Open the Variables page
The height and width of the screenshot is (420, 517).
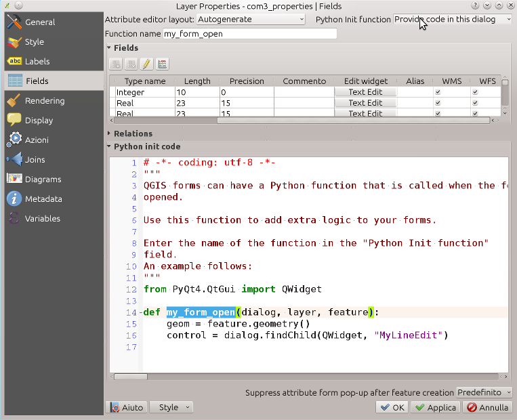[54, 218]
